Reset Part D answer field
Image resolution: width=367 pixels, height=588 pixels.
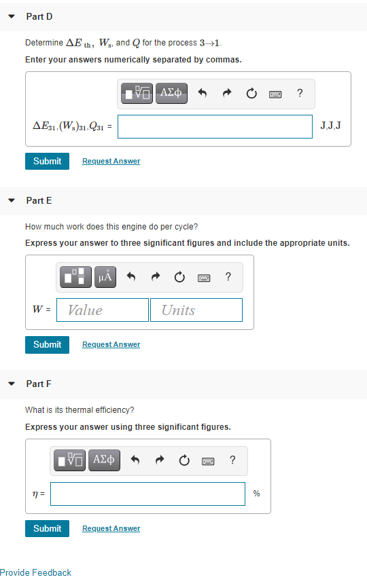pos(251,93)
